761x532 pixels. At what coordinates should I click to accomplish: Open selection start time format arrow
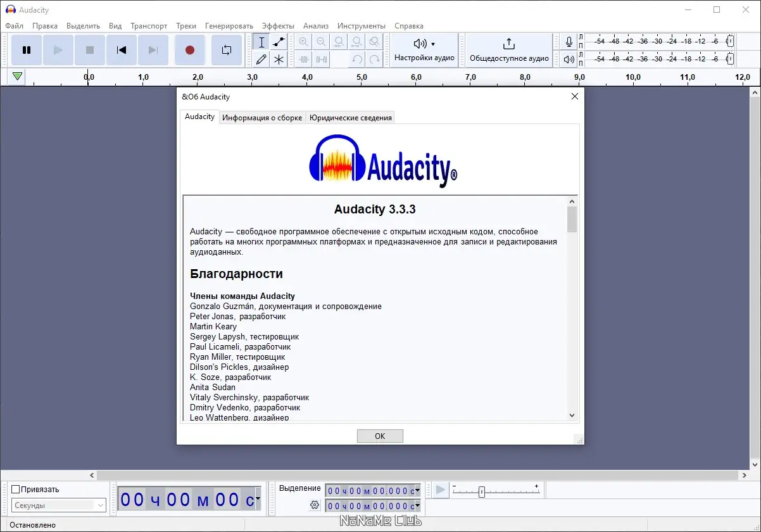click(418, 491)
